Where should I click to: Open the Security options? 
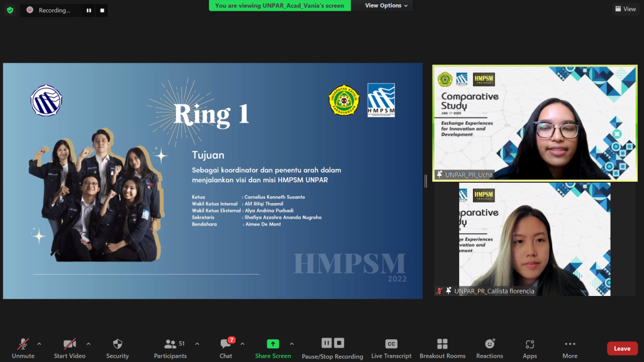(117, 348)
